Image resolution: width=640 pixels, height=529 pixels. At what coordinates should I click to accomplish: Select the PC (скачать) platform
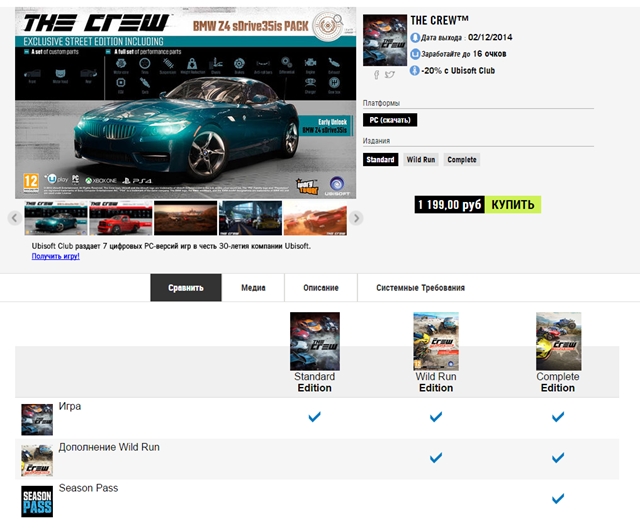390,120
